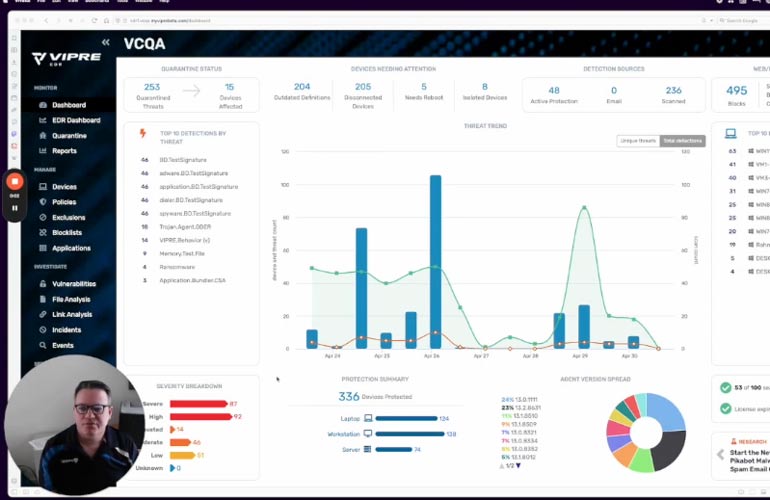
Task: Open the 253 Quarantined Threats count
Action: 152,87
